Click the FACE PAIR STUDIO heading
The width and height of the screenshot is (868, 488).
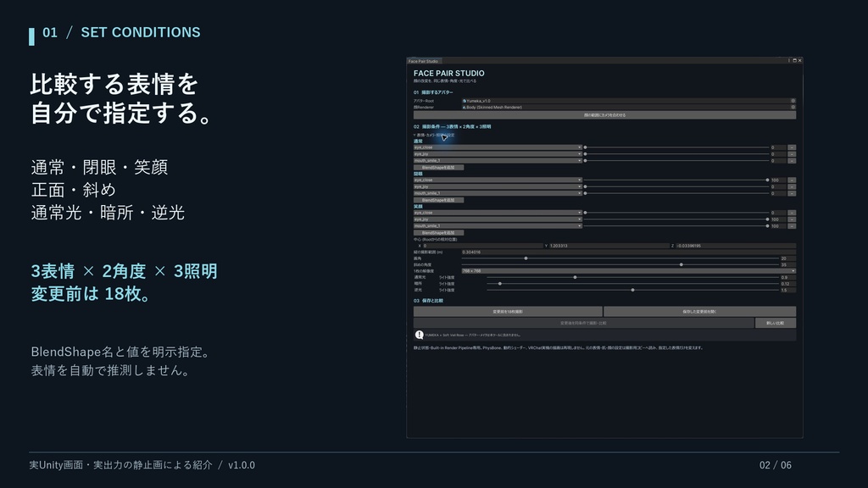point(449,73)
